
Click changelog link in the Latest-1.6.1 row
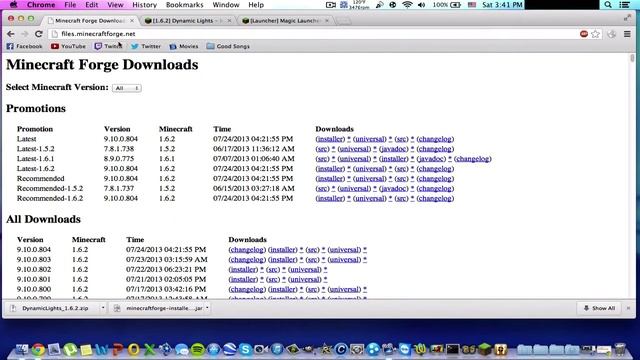pyautogui.click(x=473, y=159)
